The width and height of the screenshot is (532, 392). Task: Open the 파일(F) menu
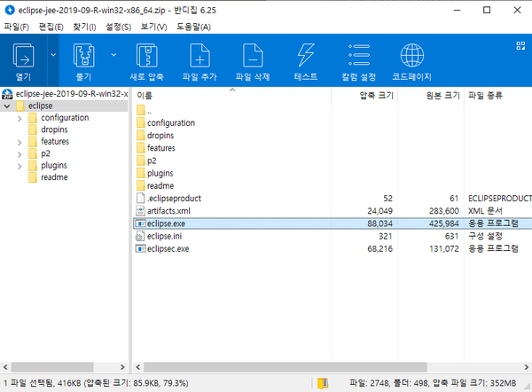[17, 27]
